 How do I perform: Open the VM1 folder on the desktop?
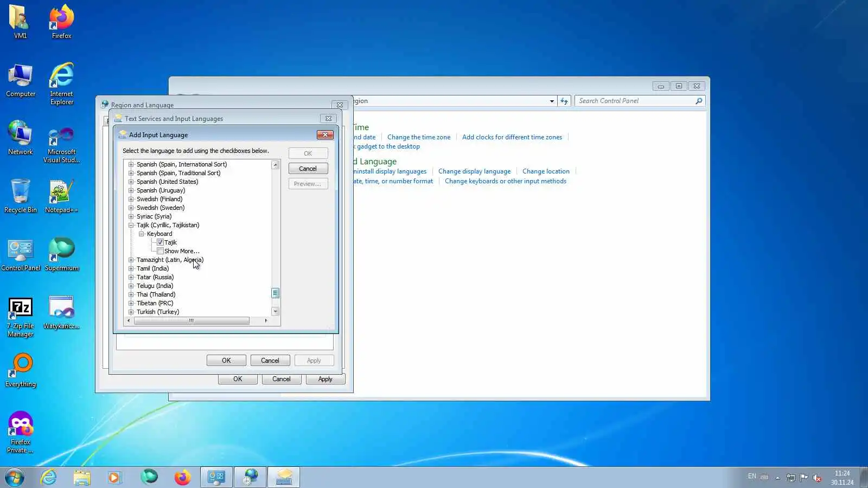click(20, 22)
